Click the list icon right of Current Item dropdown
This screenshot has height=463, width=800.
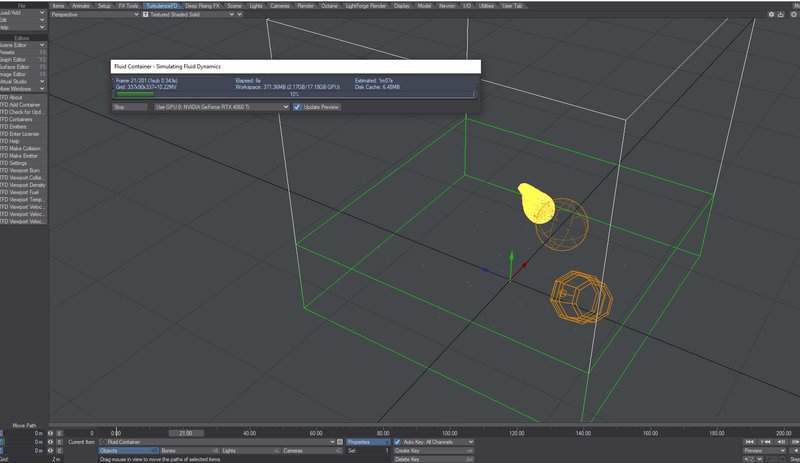(340, 442)
